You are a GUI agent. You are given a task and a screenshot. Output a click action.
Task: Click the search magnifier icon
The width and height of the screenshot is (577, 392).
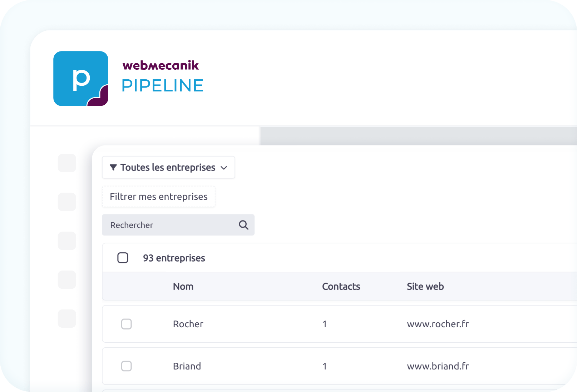coord(243,225)
